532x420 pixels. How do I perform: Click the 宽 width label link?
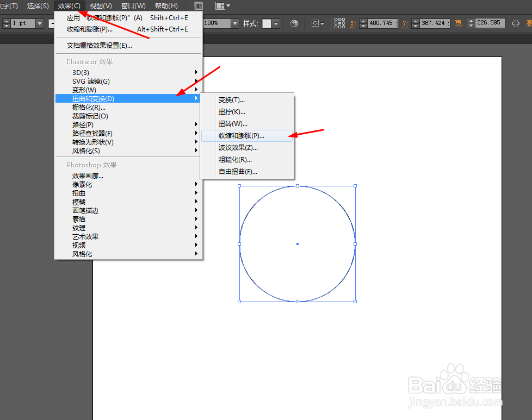pyautogui.click(x=459, y=23)
